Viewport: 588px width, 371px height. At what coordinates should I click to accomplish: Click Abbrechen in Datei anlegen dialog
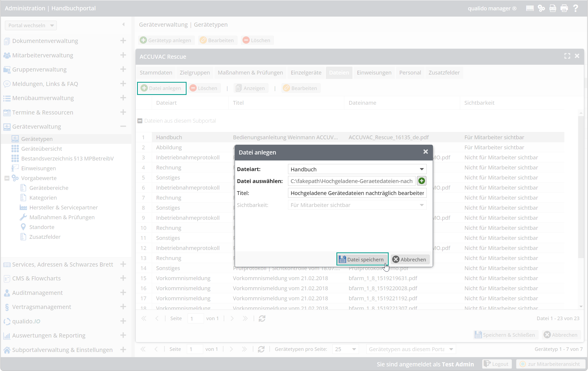[x=410, y=259]
